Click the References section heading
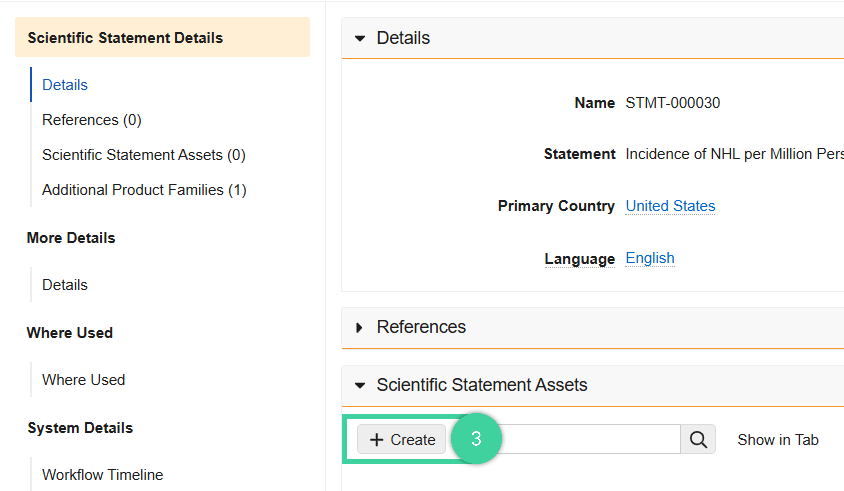 click(x=421, y=327)
